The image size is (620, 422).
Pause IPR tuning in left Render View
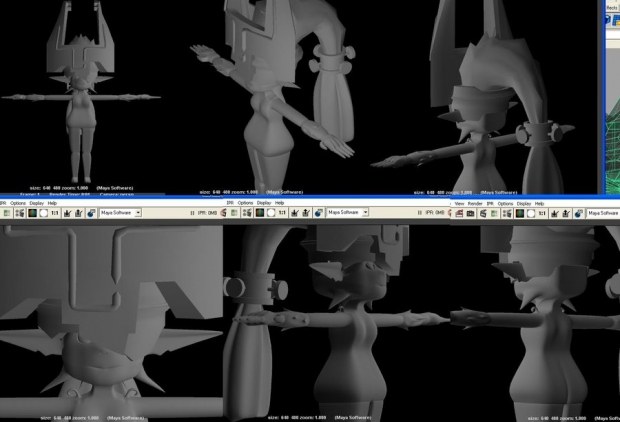[192, 213]
